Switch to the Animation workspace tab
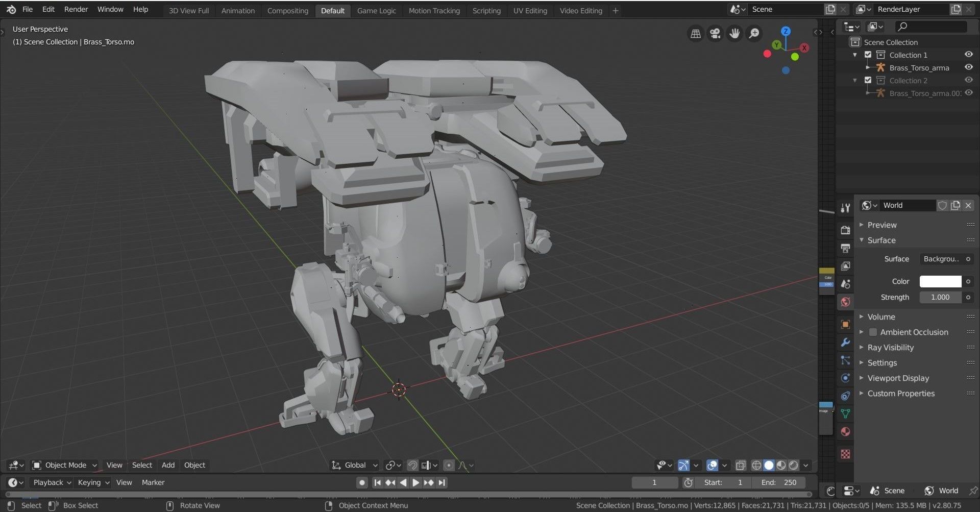Image resolution: width=980 pixels, height=512 pixels. coord(238,11)
